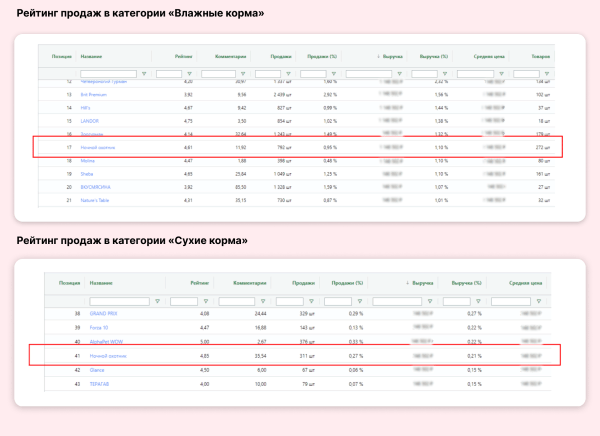The width and height of the screenshot is (600, 436).
Task: Open Ночной охотник link in position 17 row
Action: pyautogui.click(x=98, y=147)
